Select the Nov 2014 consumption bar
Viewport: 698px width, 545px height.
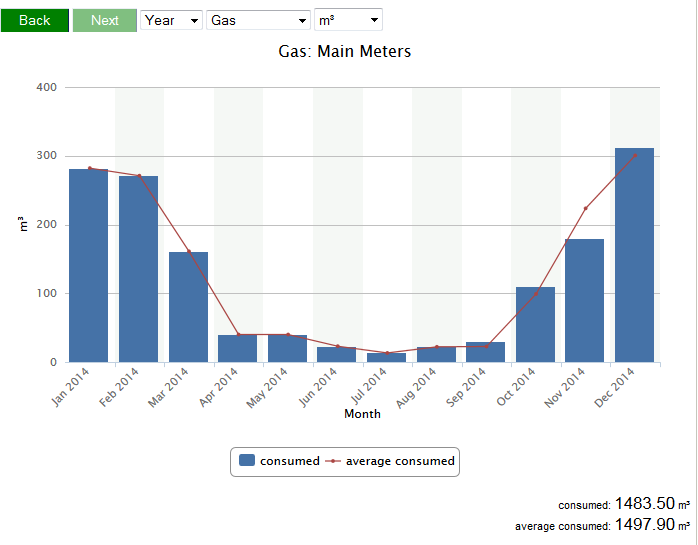[x=584, y=301]
